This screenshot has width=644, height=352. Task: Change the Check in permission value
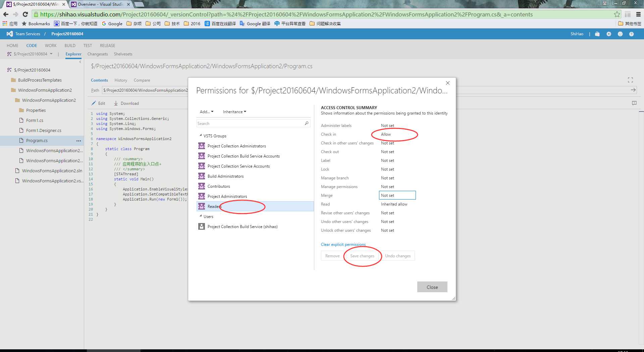pos(397,134)
